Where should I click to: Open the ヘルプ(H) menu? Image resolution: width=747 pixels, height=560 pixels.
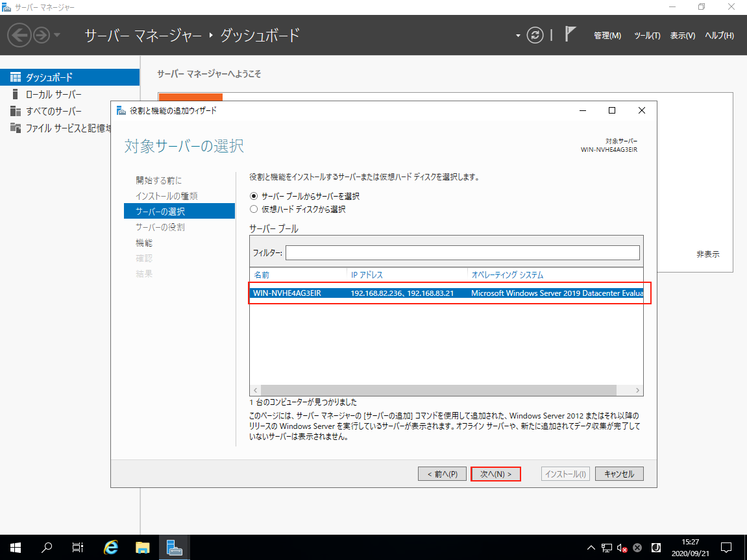click(x=719, y=36)
